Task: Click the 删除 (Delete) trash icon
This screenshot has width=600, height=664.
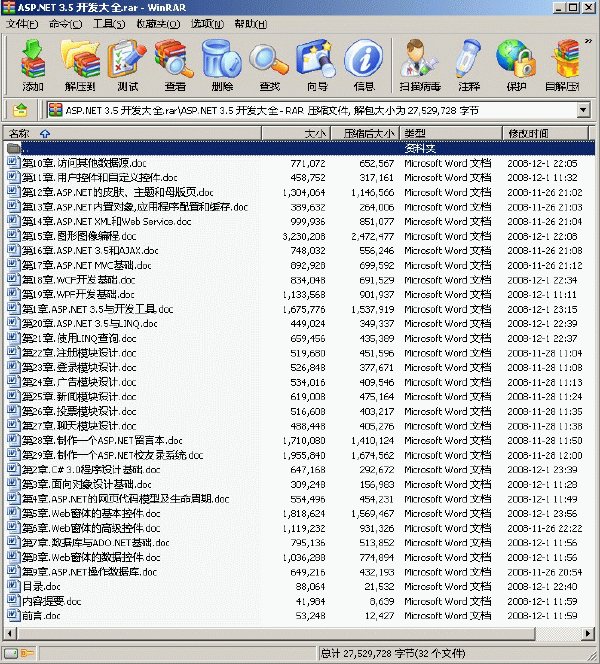Action: 222,65
